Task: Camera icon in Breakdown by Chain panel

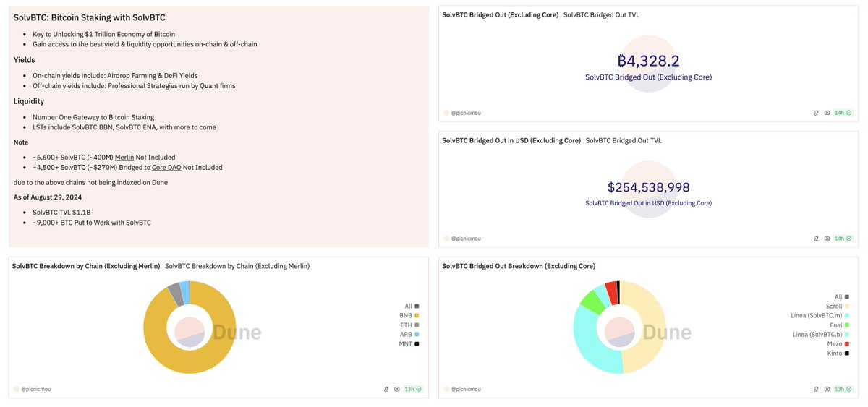Action: [x=397, y=389]
